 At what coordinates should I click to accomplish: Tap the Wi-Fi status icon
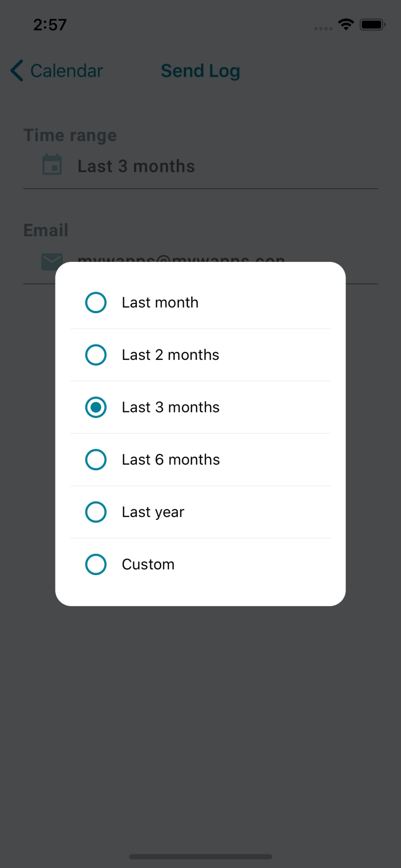click(x=346, y=25)
